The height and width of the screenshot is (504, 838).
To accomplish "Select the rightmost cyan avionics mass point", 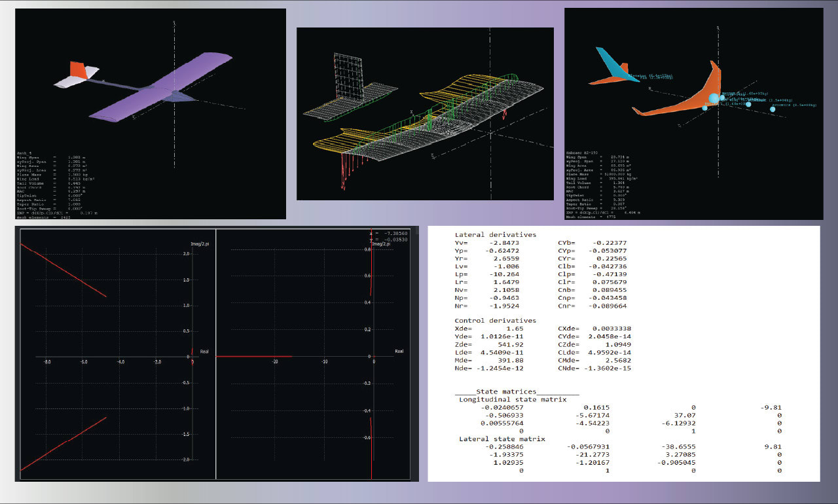I will (773, 109).
